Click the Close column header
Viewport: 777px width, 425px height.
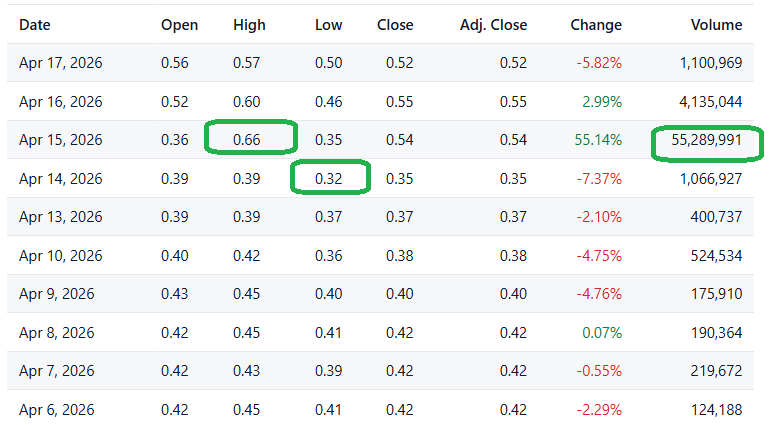click(x=395, y=25)
